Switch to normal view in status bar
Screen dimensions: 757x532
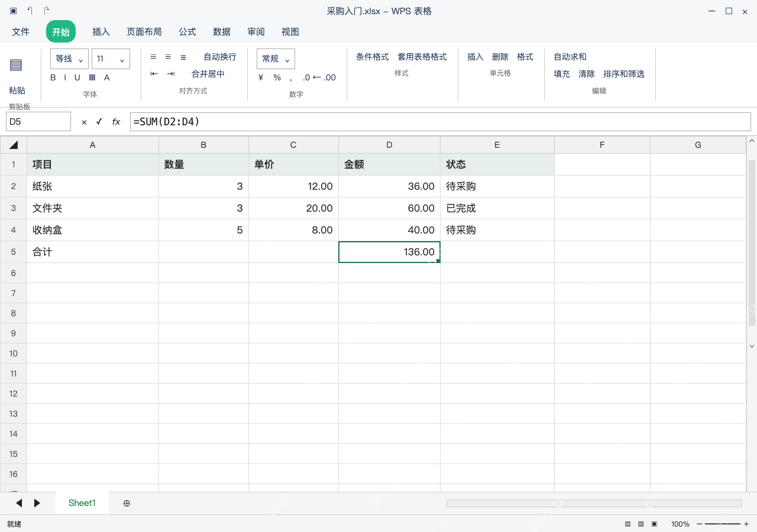tap(628, 524)
